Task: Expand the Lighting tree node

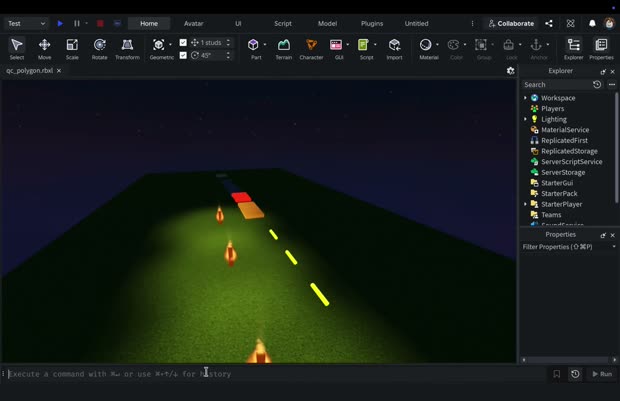Action: (525, 119)
